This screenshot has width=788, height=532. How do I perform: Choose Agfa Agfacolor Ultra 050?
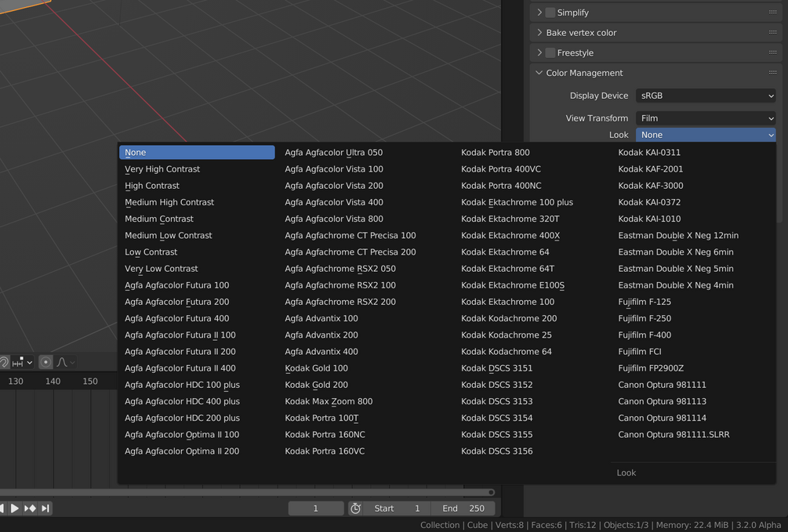[334, 152]
